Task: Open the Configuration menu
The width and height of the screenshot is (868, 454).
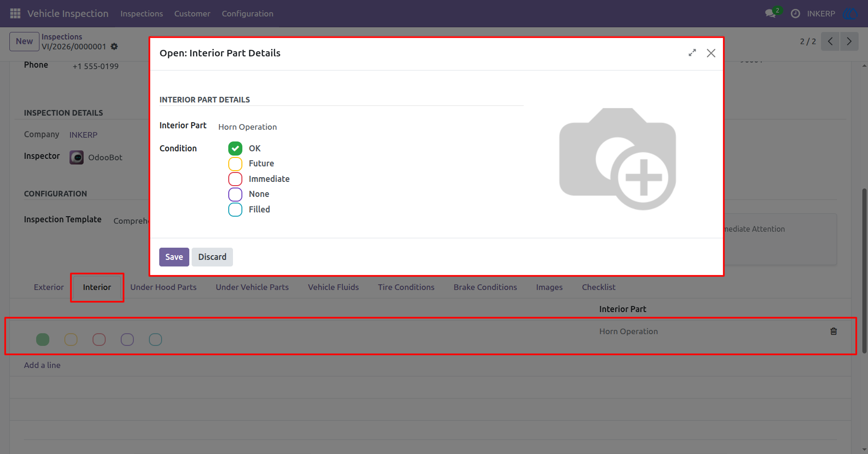Action: click(248, 14)
